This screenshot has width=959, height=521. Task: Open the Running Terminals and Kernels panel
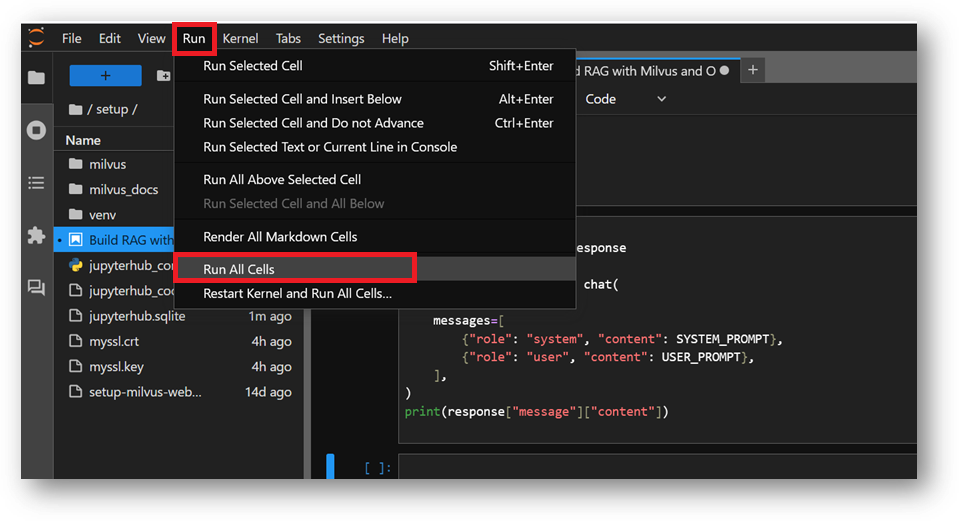pyautogui.click(x=37, y=131)
